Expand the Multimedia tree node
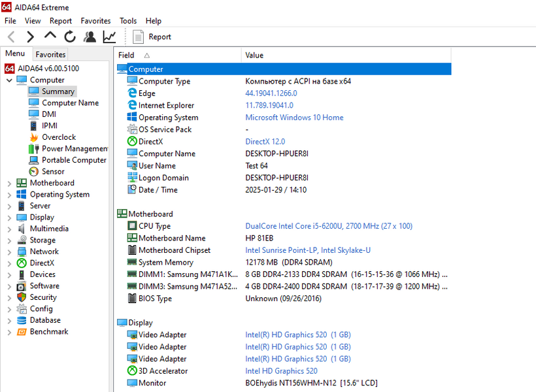This screenshot has width=536, height=392. (x=9, y=229)
